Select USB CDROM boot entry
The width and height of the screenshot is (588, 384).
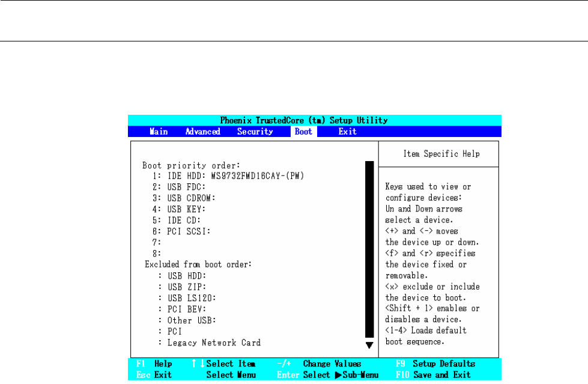coord(183,198)
